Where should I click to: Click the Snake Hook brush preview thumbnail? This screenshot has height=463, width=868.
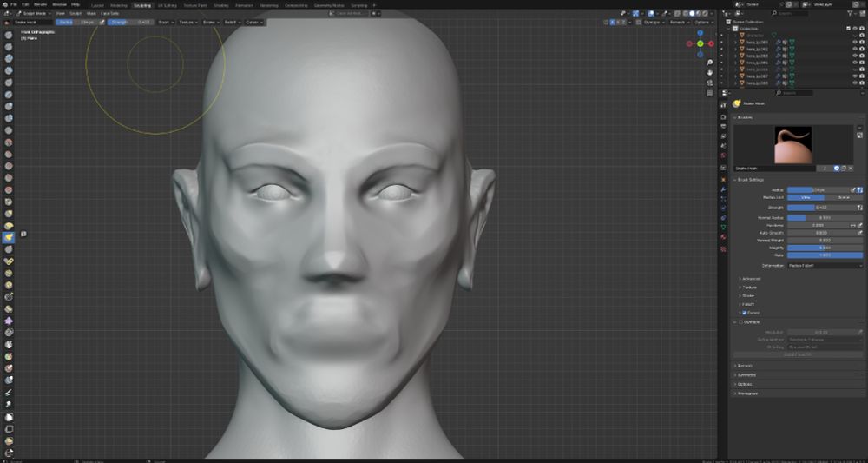[x=792, y=145]
